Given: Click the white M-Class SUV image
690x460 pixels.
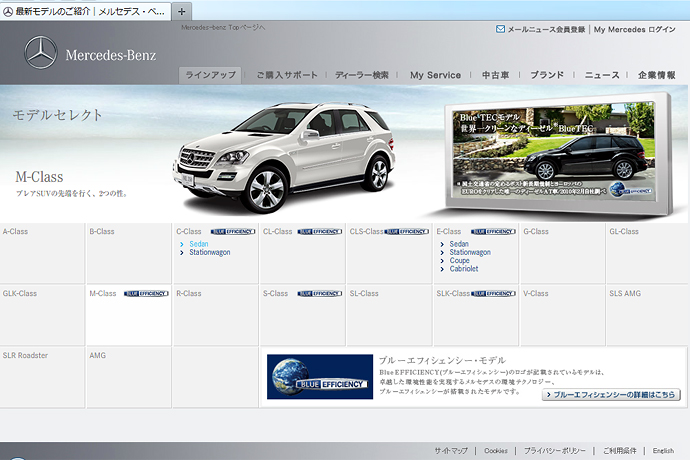Looking at the screenshot, I should 285,156.
